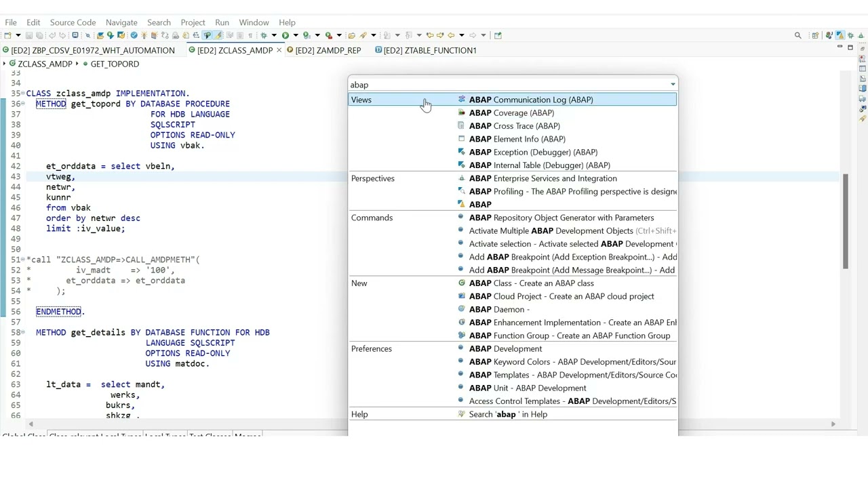This screenshot has width=868, height=488.
Task: Expand the breadcrumb arrow before ZCLASS_AMDP
Action: [x=5, y=64]
